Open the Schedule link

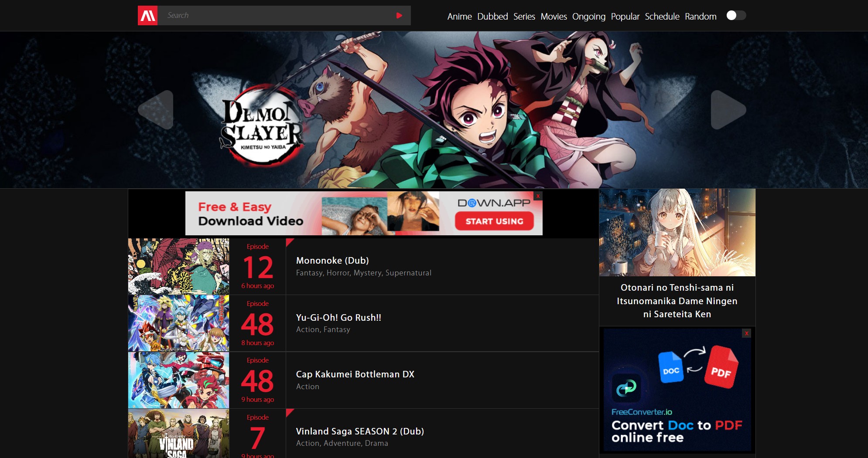click(x=662, y=17)
